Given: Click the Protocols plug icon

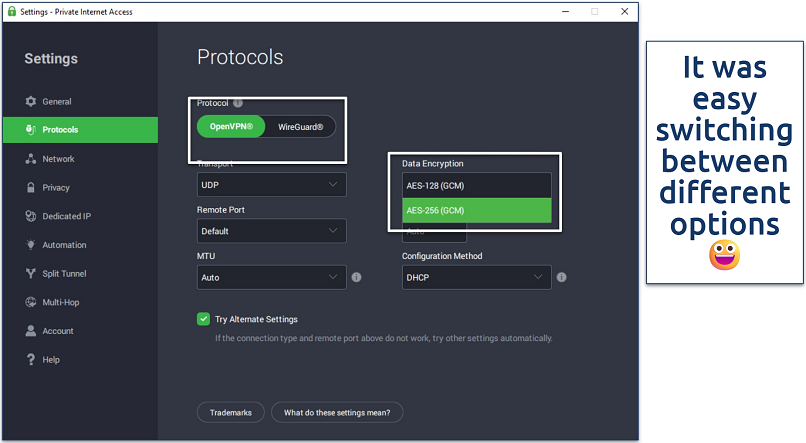Looking at the screenshot, I should coord(31,130).
